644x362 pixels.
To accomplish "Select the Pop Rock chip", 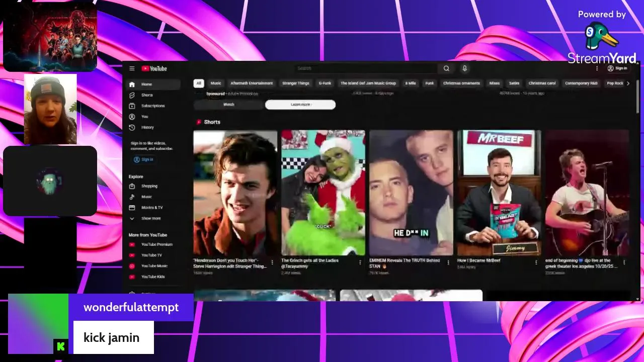I will [614, 83].
